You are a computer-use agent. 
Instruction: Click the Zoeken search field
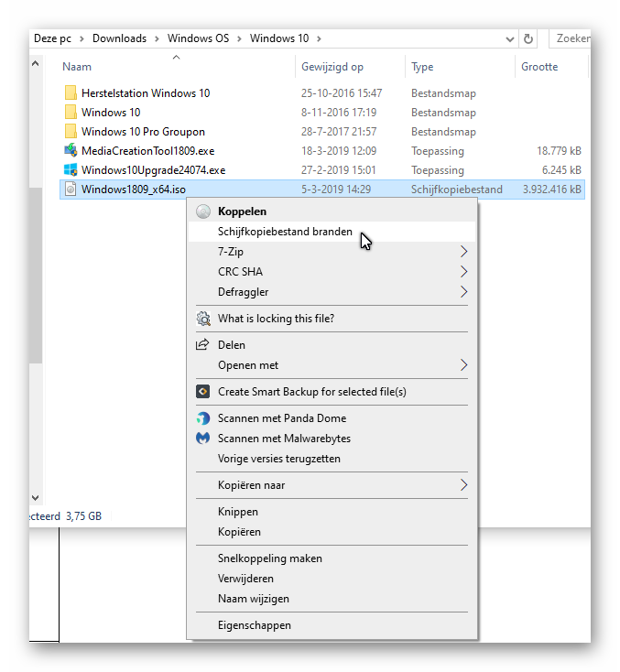(571, 39)
